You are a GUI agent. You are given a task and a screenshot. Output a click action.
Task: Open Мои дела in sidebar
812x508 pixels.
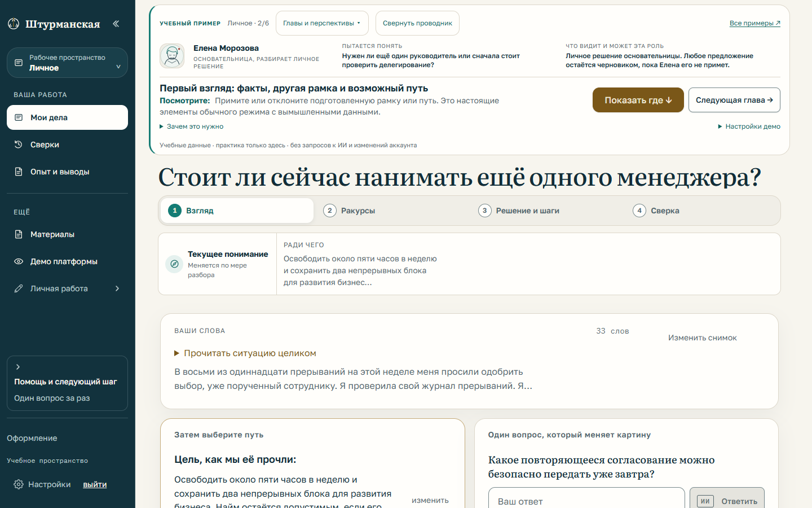click(67, 117)
